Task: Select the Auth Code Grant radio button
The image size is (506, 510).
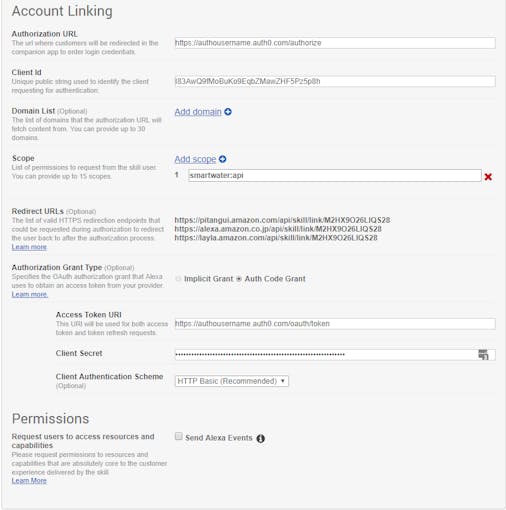Action: [x=239, y=279]
